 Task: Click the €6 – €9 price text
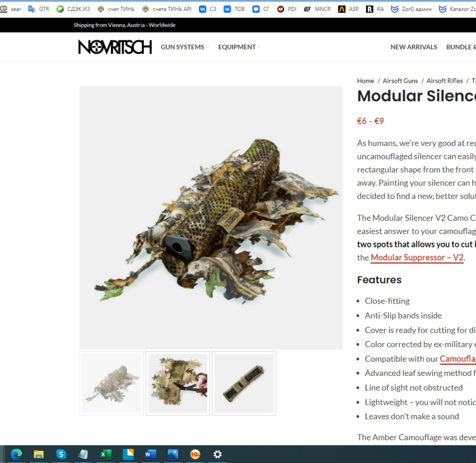(370, 121)
